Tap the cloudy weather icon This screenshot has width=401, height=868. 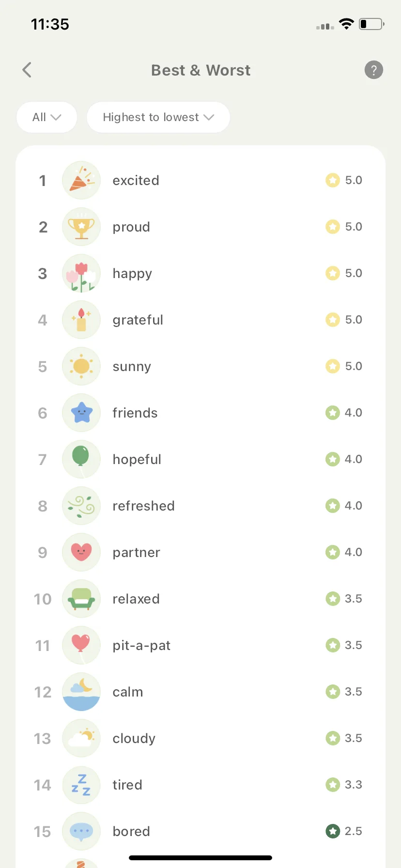click(x=81, y=738)
